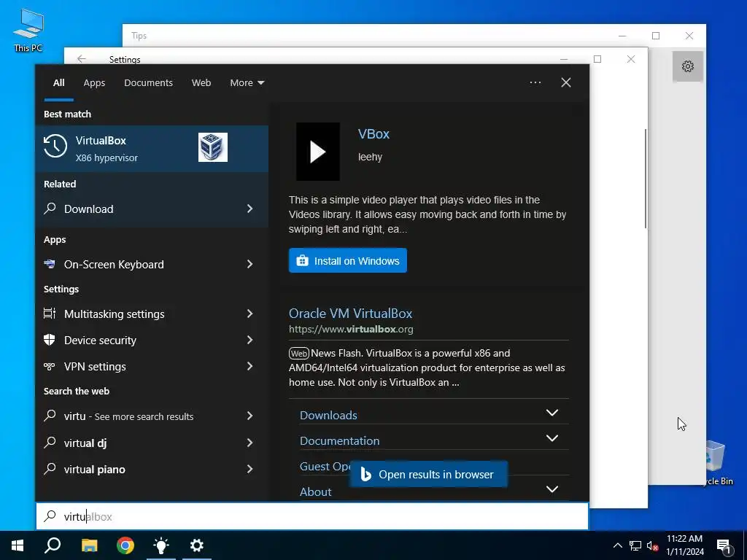Select the All search tab

[x=58, y=83]
